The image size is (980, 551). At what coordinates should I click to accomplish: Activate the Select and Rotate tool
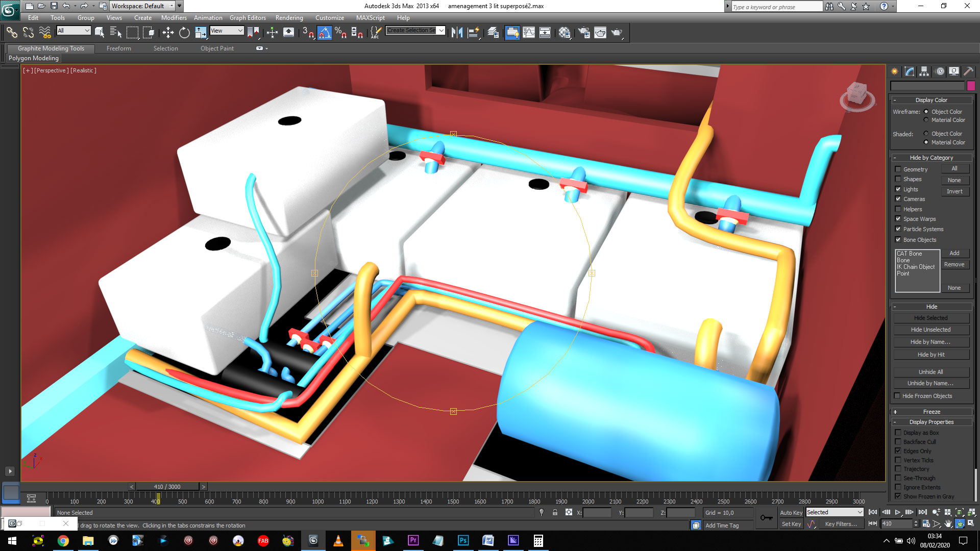184,33
